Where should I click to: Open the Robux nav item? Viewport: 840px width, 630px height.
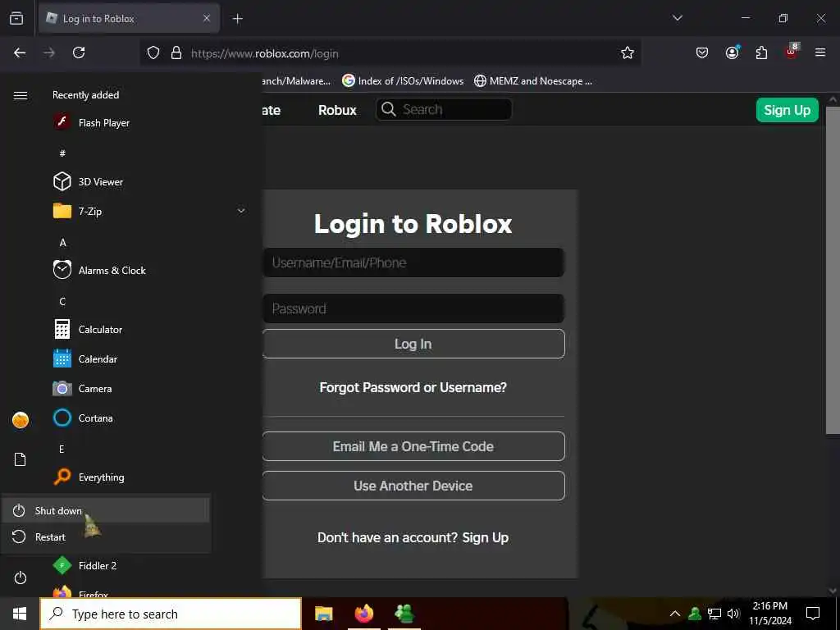pyautogui.click(x=337, y=110)
